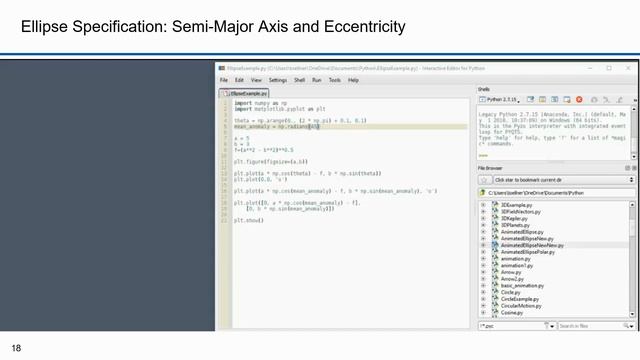Click the Python file icon beside Cosine.py
Screen dimensions: 640x360
(495, 312)
